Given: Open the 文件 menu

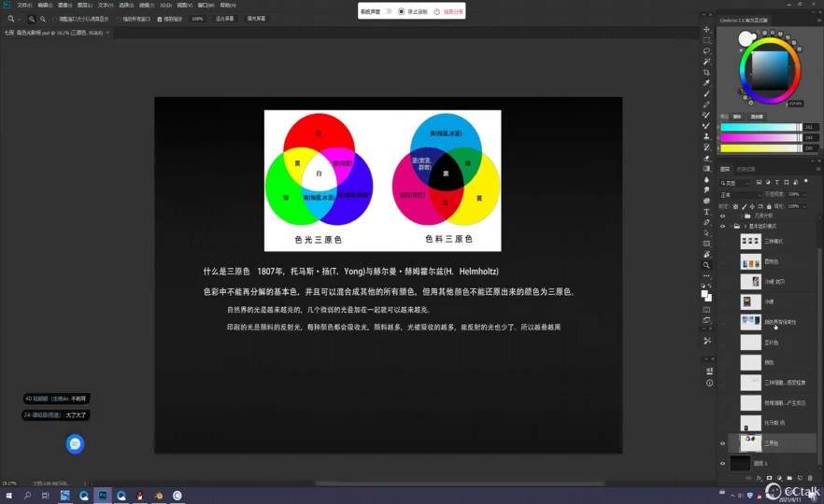Looking at the screenshot, I should point(24,6).
